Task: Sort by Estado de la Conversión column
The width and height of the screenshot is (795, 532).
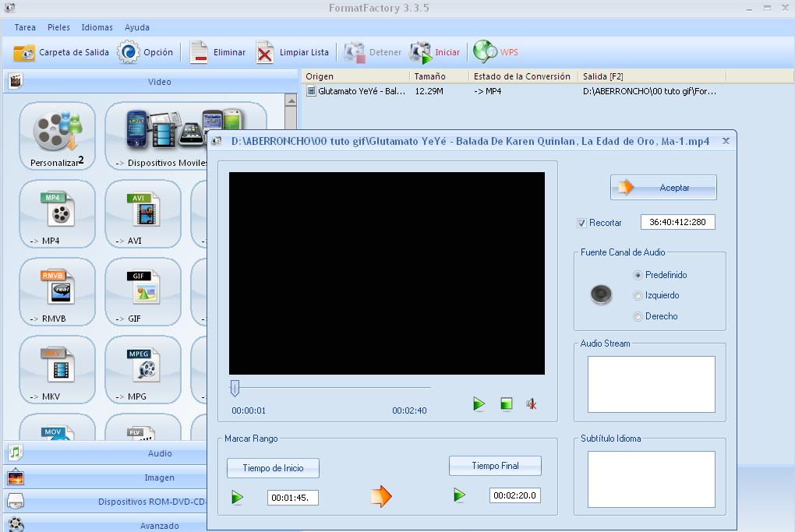Action: tap(524, 76)
